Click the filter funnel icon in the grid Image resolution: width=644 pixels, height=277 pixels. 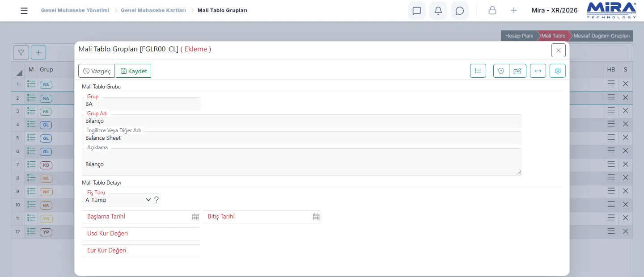(21, 53)
